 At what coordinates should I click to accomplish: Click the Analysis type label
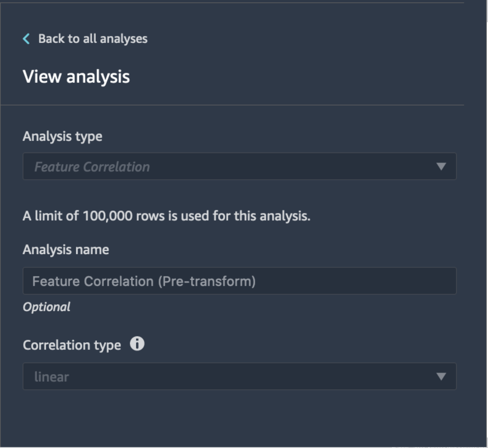tap(63, 136)
